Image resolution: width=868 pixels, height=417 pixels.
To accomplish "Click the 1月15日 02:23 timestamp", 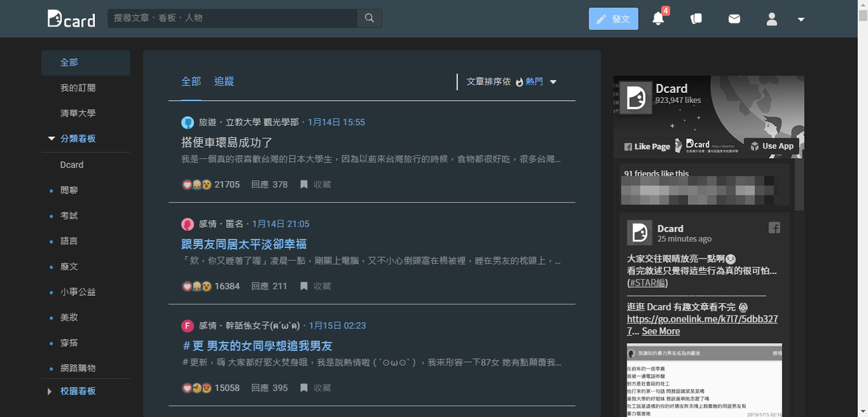I will [x=337, y=326].
